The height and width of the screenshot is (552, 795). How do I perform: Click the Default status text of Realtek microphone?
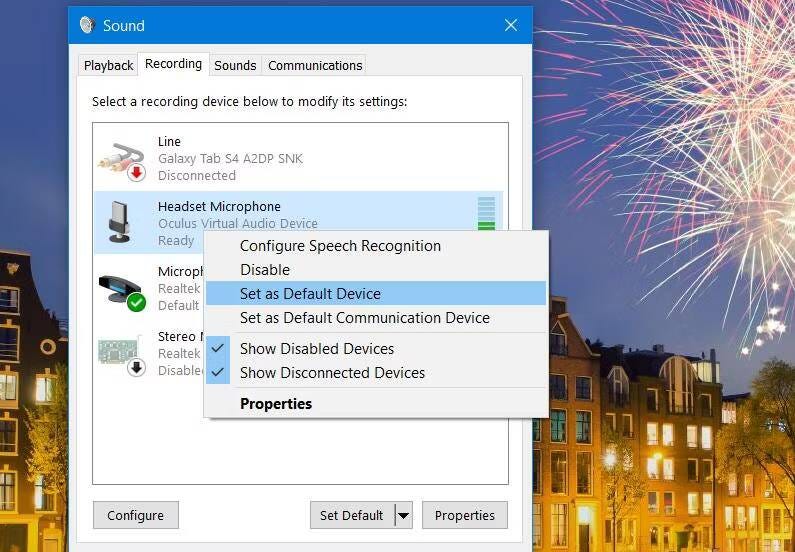click(x=178, y=306)
